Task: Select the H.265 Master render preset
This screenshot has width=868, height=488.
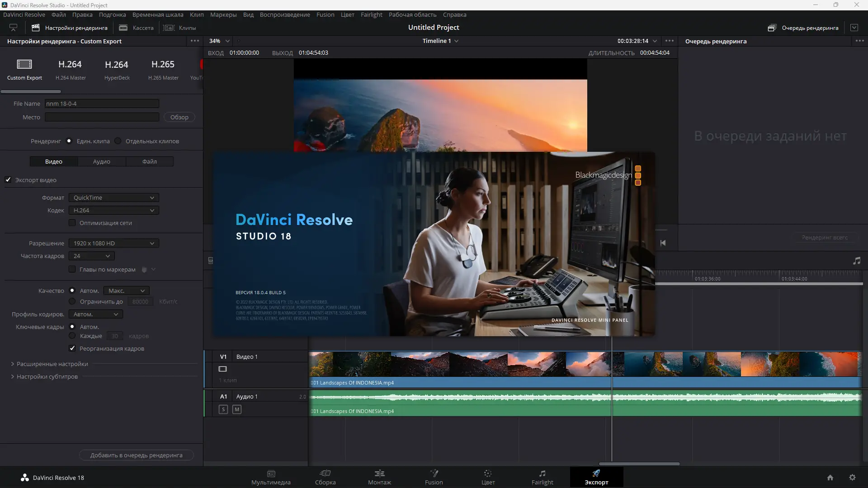Action: coord(162,69)
